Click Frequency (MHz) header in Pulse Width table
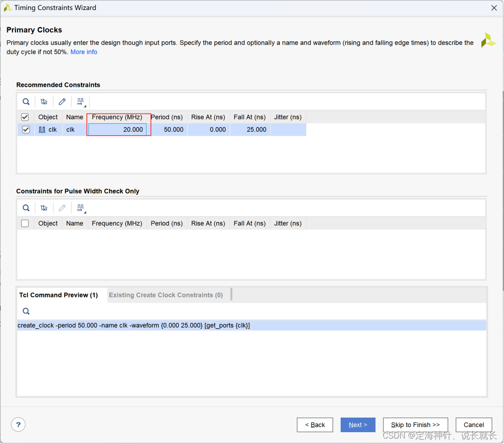504x444 pixels. pos(117,223)
